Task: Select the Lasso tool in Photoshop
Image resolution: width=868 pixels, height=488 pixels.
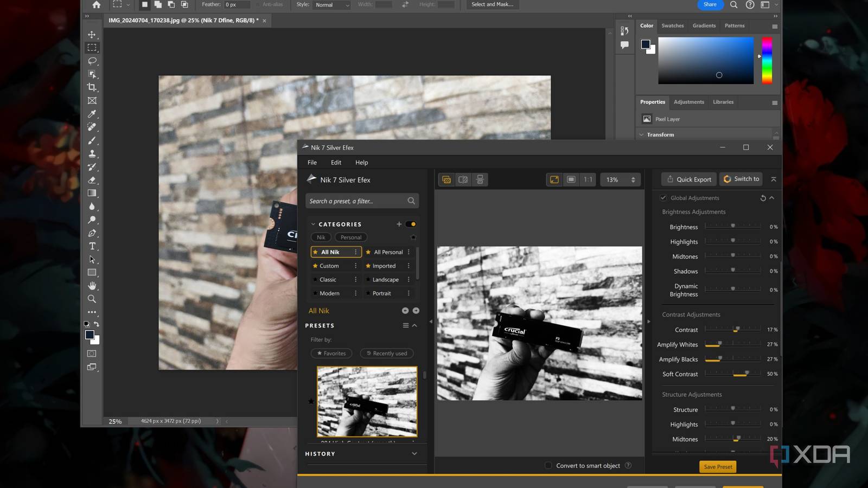Action: tap(92, 61)
